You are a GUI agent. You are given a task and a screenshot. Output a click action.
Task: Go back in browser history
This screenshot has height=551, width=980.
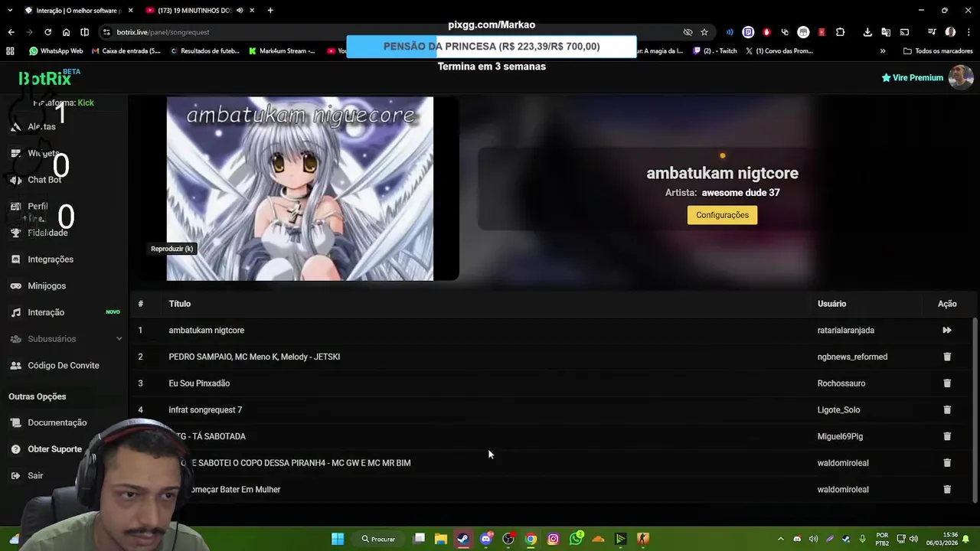coord(11,32)
